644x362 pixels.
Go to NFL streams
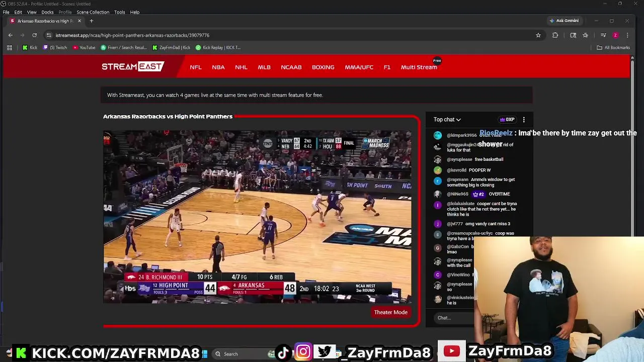196,67
